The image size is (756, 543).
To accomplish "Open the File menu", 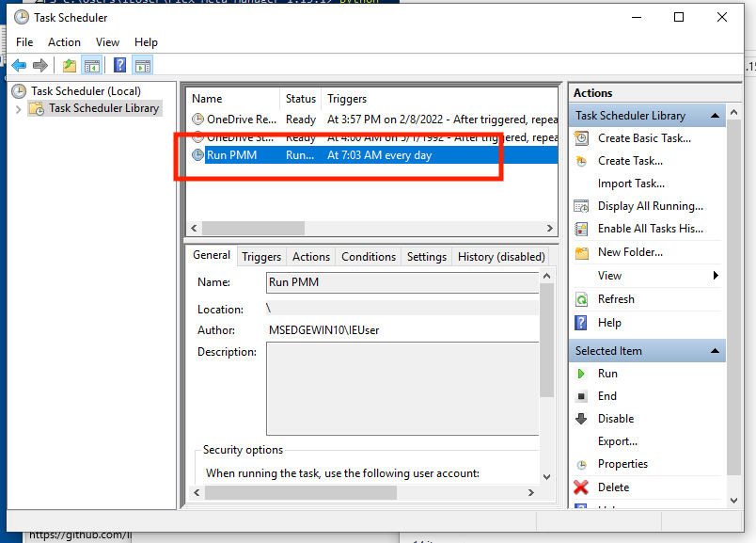I will point(24,42).
